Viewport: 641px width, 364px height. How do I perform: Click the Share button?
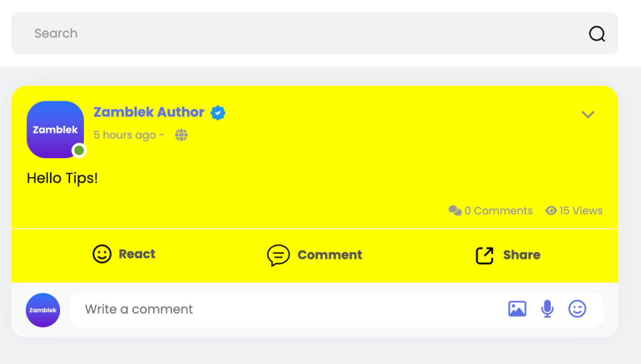click(508, 255)
